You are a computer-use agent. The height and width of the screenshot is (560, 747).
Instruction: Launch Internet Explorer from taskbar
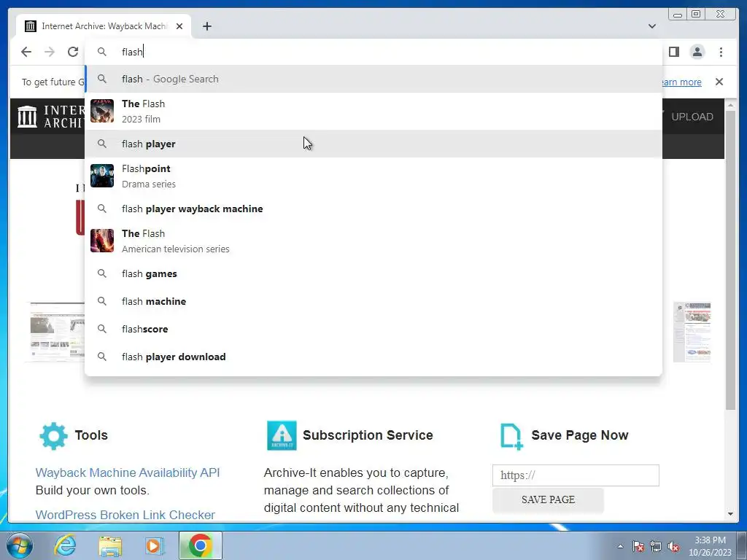[65, 545]
